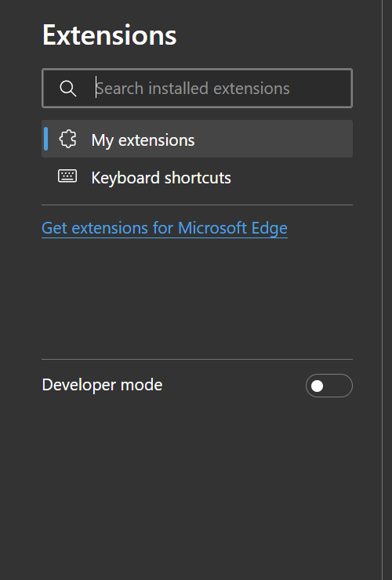The height and width of the screenshot is (580, 392).
Task: Click the empty right end of the search box
Action: pyautogui.click(x=320, y=89)
